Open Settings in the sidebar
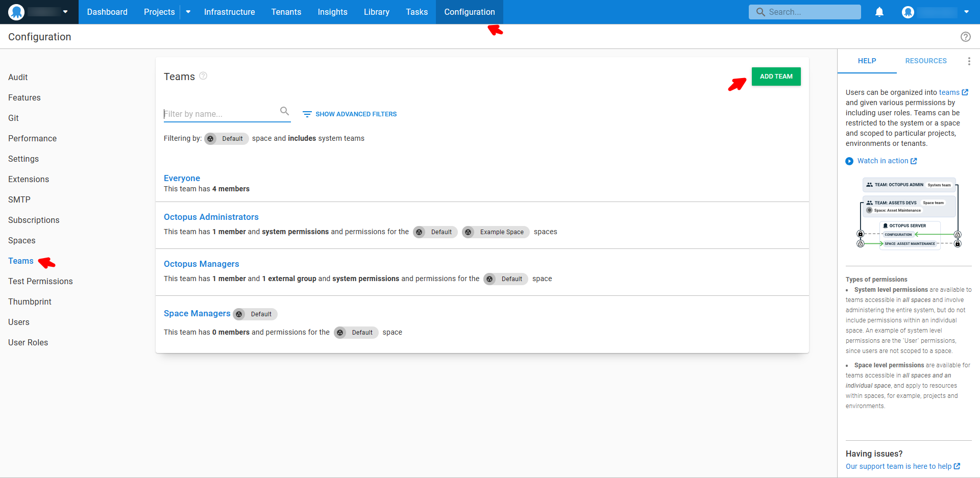Viewport: 980px width, 478px height. click(23, 159)
